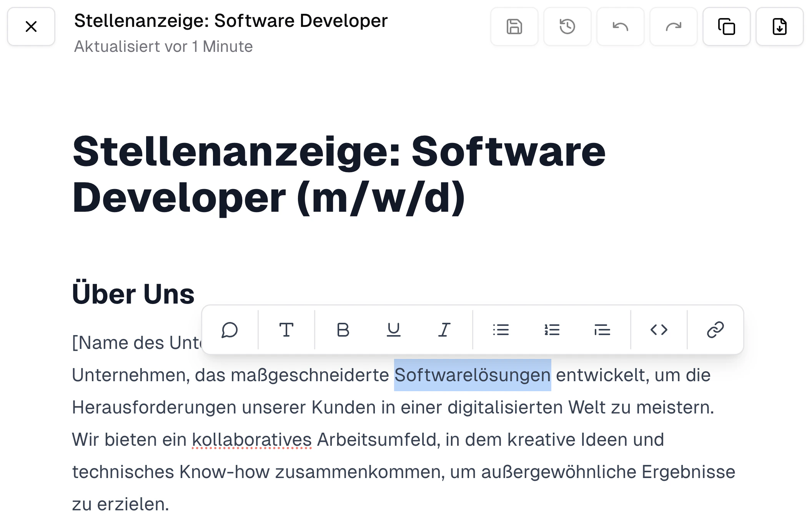
Task: Redo the last change
Action: 673,27
